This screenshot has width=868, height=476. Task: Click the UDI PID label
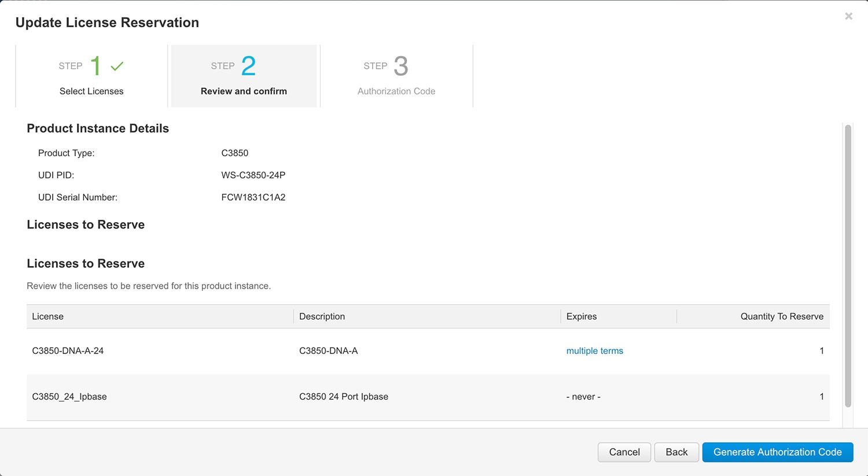pyautogui.click(x=56, y=175)
